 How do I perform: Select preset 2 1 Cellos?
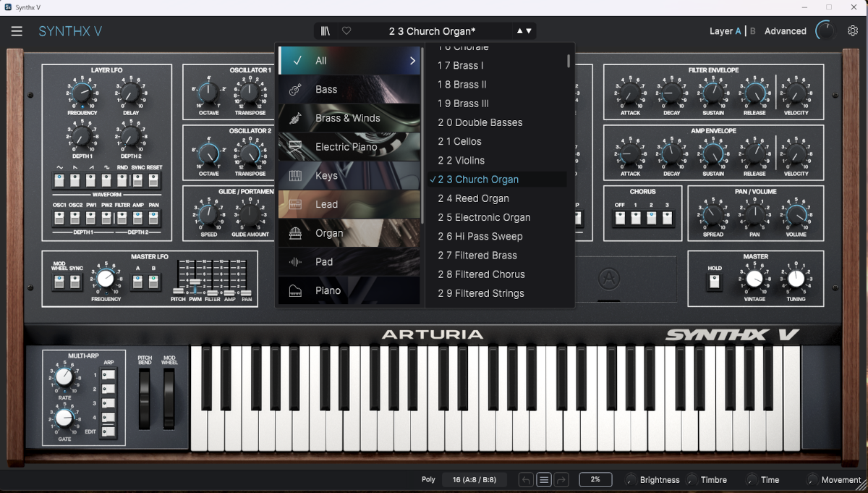click(498, 141)
